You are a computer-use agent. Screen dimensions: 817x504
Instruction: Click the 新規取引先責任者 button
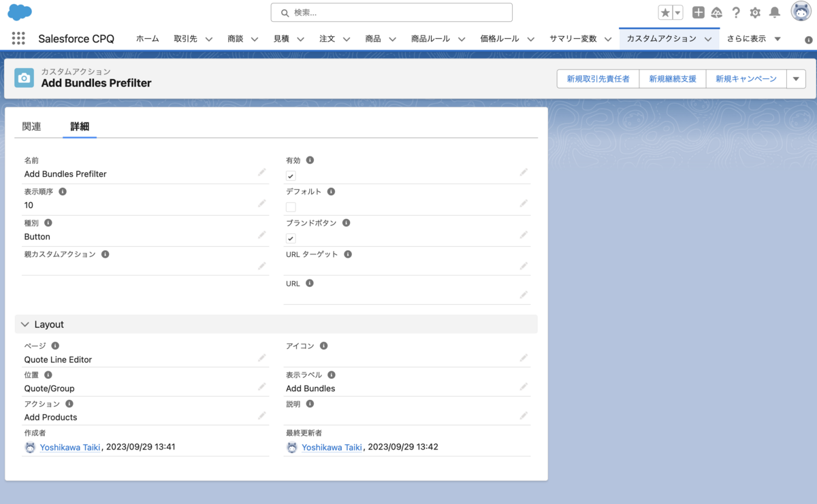click(x=597, y=79)
